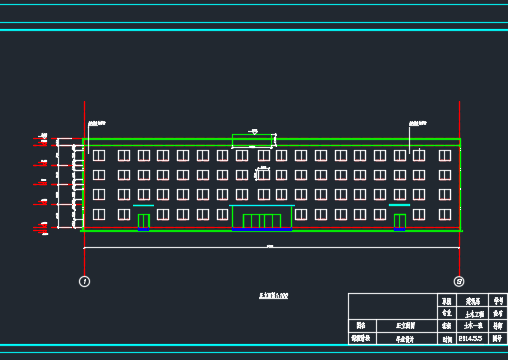Click the blue step under the left side door
Image resolution: width=508 pixels, height=360 pixels.
tap(144, 229)
